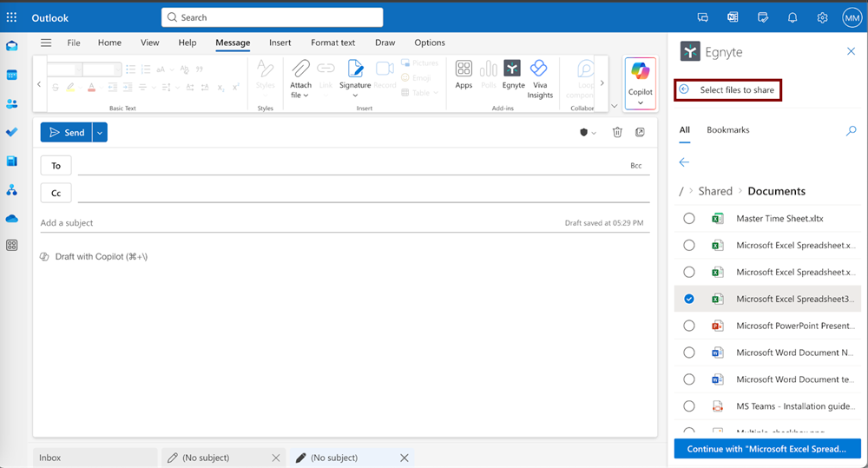Click the Bcc link
Image resolution: width=868 pixels, height=468 pixels.
tap(636, 165)
